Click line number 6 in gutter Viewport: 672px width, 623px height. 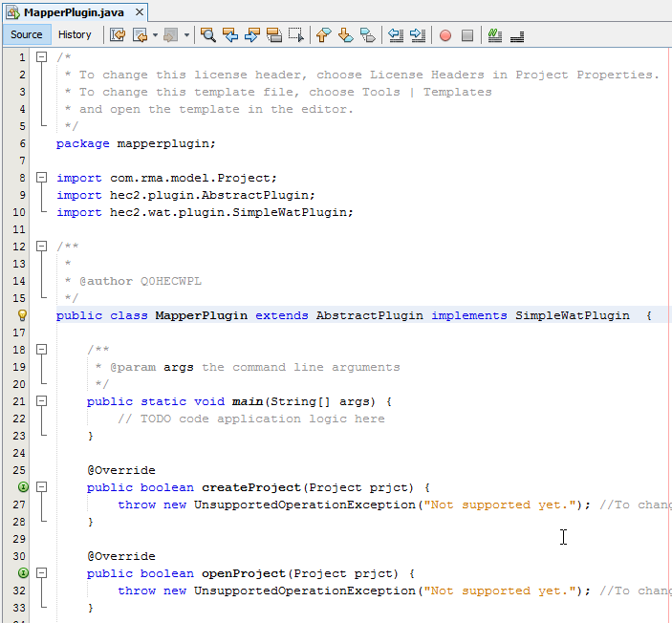pos(22,143)
